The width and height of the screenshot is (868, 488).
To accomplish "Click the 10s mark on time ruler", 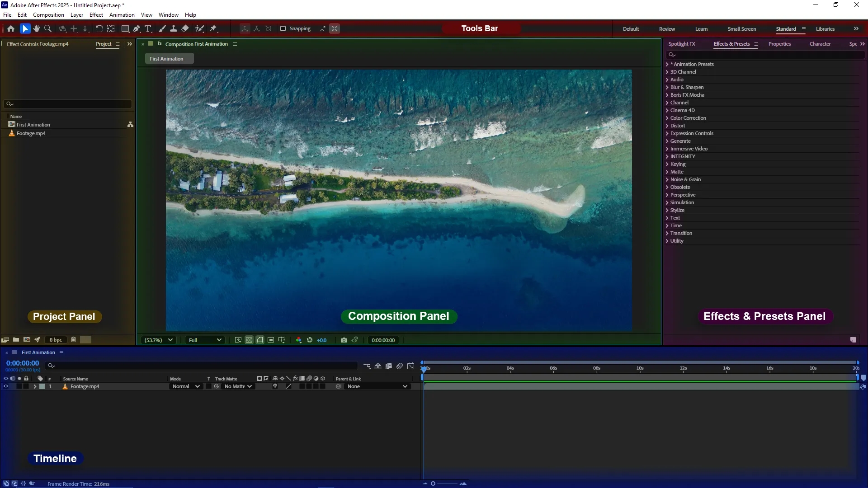I will click(x=640, y=368).
